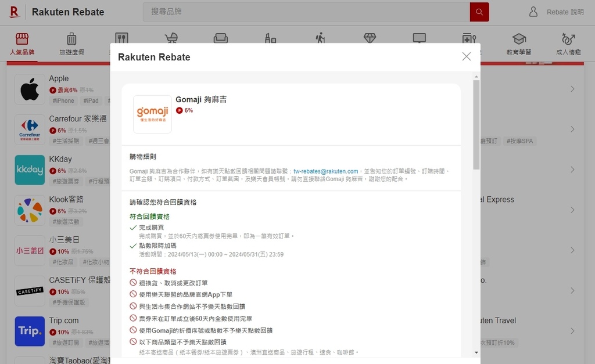Click the 'Apple' brand name

pos(59,78)
